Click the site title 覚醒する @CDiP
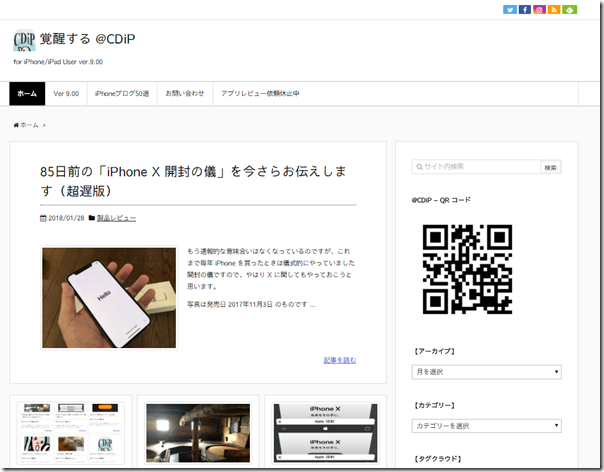 (x=87, y=39)
